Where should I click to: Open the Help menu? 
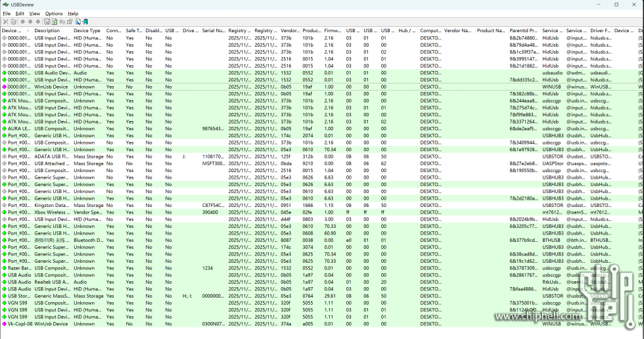[73, 13]
